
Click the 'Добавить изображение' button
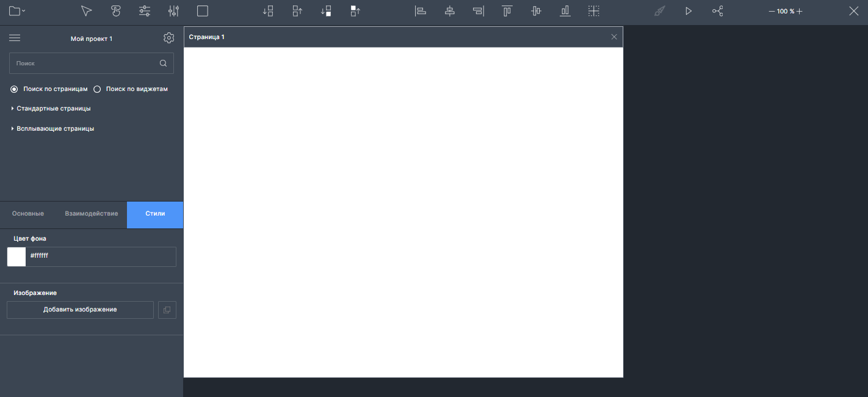click(80, 310)
